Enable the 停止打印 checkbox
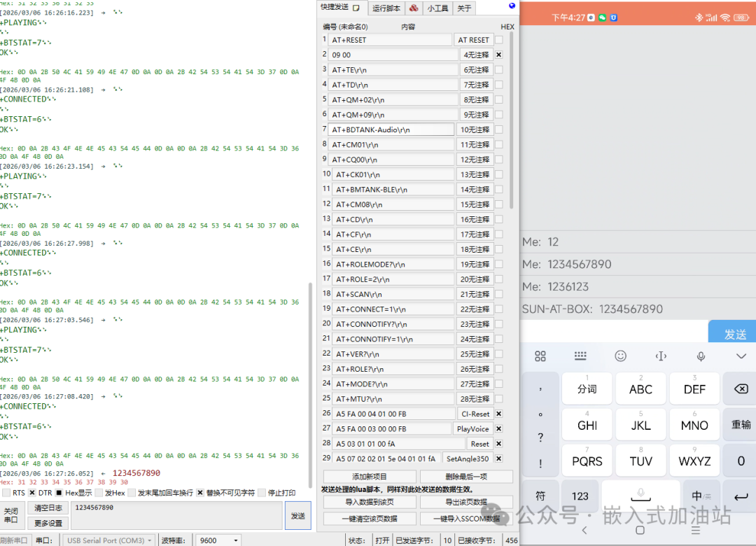This screenshot has width=756, height=546. click(x=262, y=493)
